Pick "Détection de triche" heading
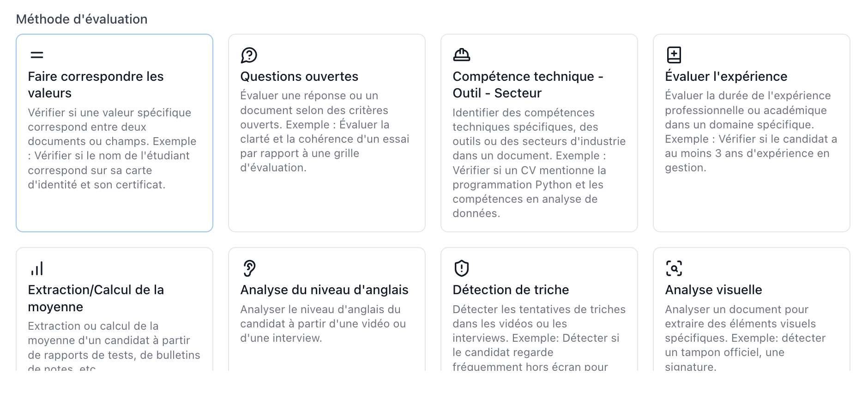The height and width of the screenshot is (399, 868). 511,290
